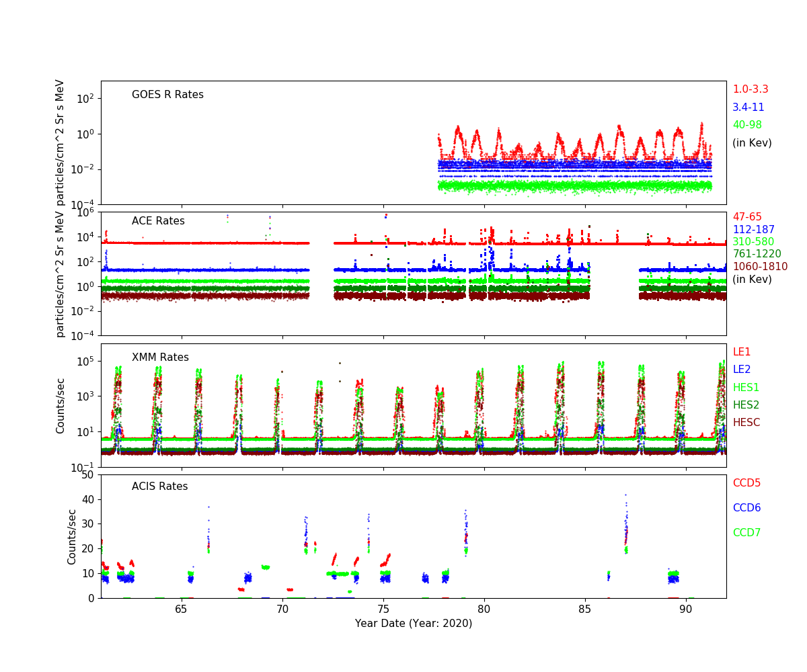This screenshot has width=807, height=672.
Task: Click the red 1.0-3.3 legend label
Action: [750, 89]
